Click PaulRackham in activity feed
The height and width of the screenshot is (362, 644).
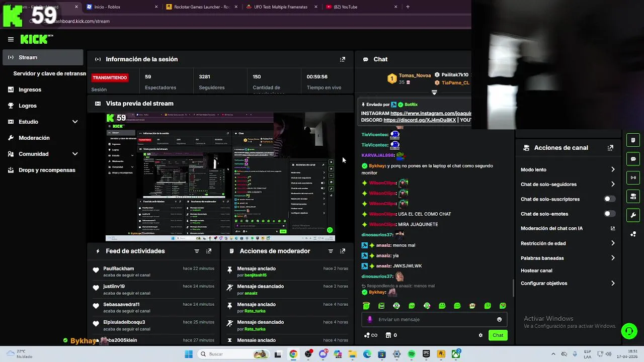(x=119, y=268)
